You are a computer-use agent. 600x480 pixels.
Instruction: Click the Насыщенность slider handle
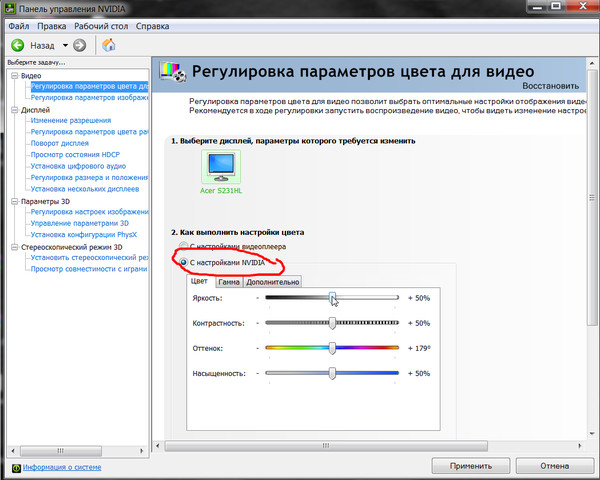pos(332,373)
